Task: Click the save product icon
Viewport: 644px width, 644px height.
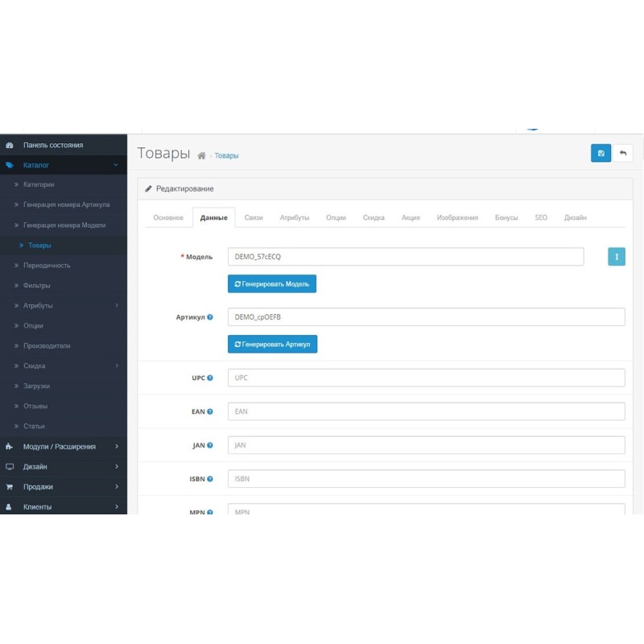Action: pos(601,153)
